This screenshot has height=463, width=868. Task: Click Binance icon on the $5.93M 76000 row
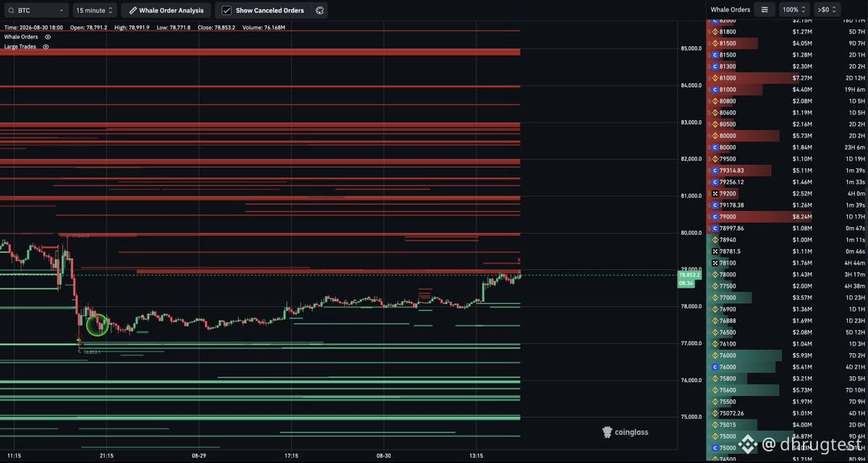tap(714, 356)
